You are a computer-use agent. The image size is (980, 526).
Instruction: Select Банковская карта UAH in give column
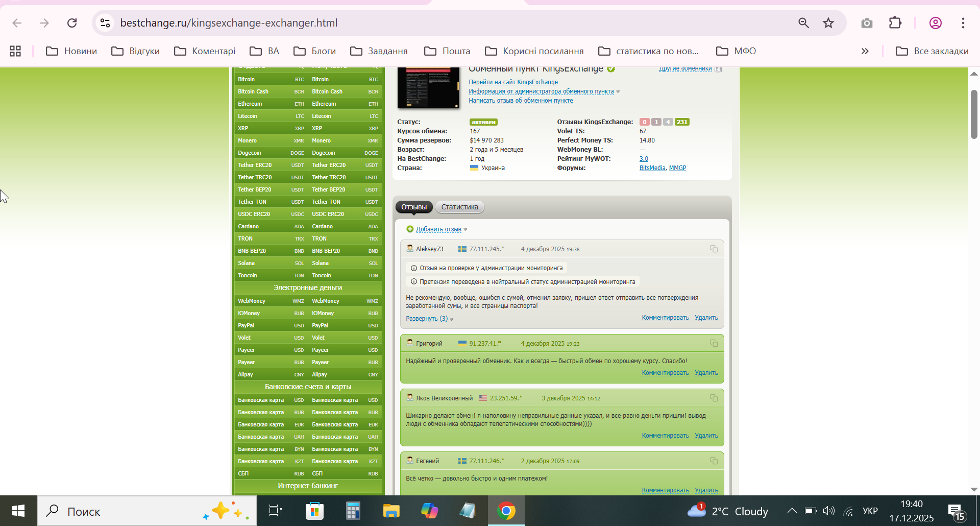click(271, 437)
